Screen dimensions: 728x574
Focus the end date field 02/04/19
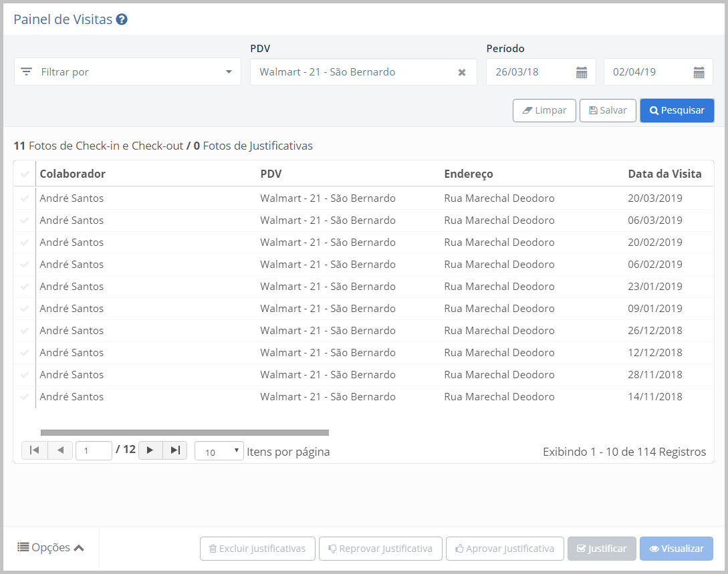[x=658, y=72]
